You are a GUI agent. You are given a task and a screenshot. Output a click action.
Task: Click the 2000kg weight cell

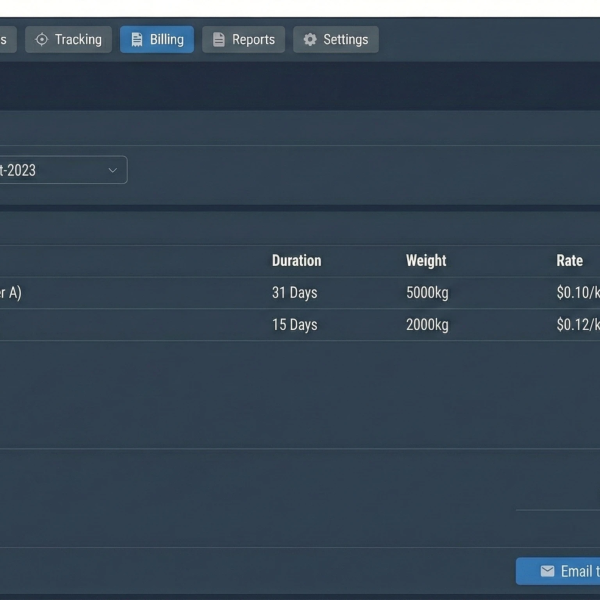point(427,325)
